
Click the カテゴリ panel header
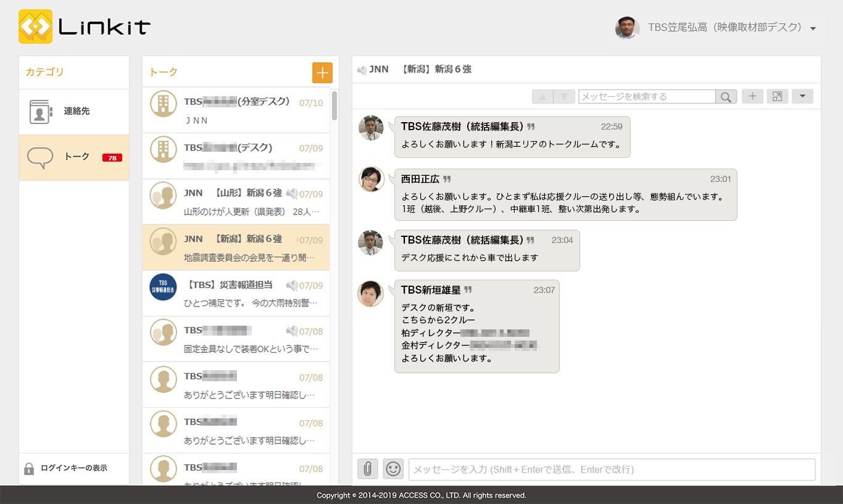(44, 72)
